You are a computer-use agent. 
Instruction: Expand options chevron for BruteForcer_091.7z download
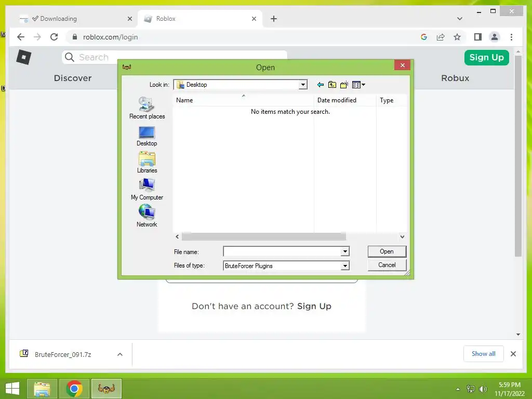click(120, 354)
